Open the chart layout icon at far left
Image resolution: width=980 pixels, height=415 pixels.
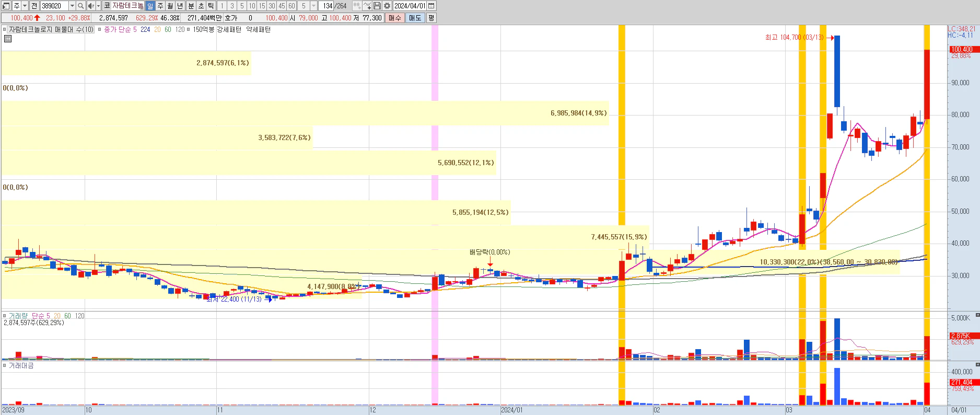[5, 6]
